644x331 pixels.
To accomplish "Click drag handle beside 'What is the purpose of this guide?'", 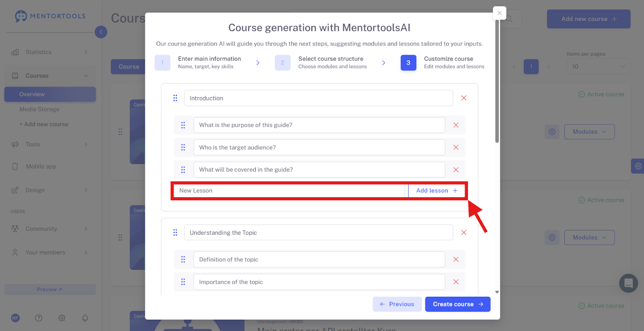I will [x=183, y=125].
